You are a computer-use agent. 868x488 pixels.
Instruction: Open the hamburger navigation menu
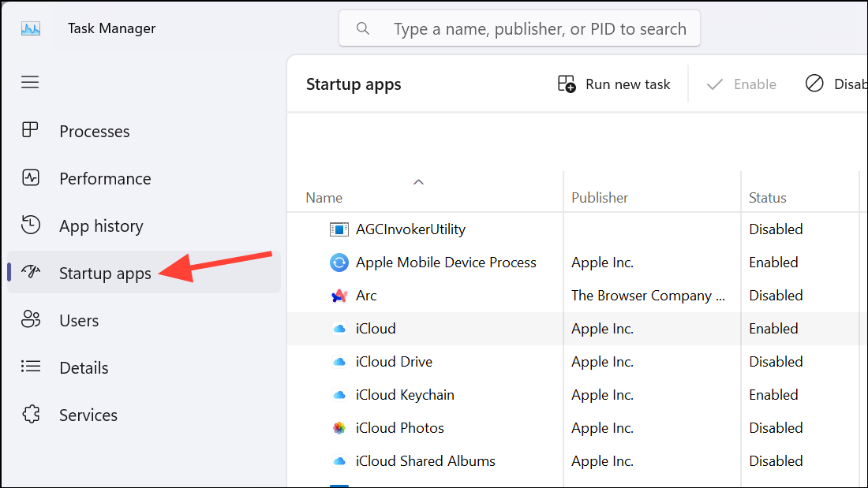pos(30,83)
